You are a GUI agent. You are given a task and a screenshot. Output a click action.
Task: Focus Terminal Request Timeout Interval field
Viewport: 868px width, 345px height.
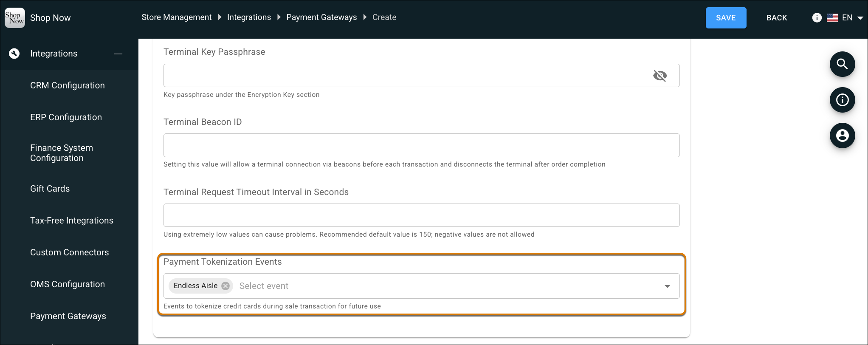(421, 215)
